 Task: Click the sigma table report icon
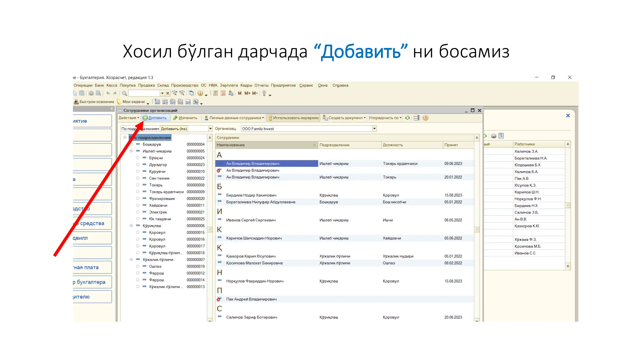point(157,102)
